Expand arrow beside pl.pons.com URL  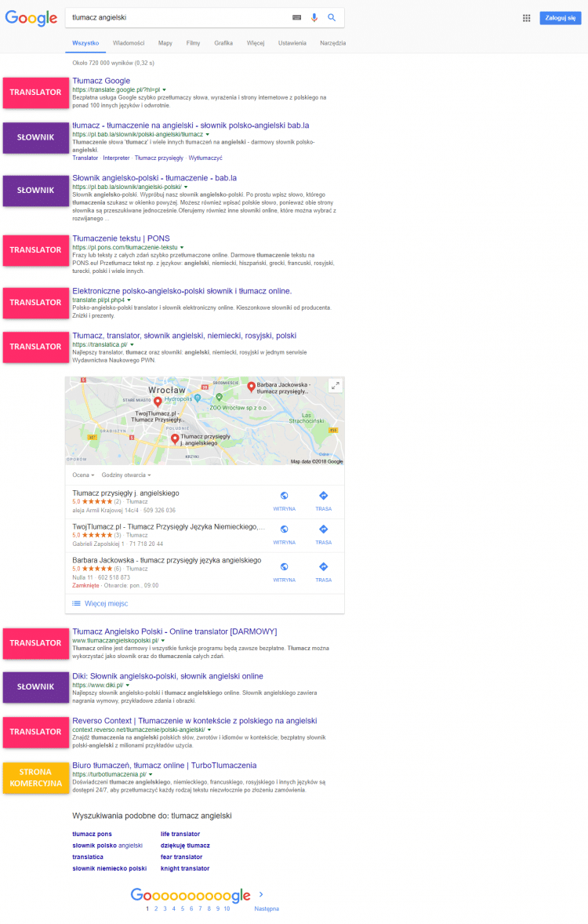click(182, 248)
